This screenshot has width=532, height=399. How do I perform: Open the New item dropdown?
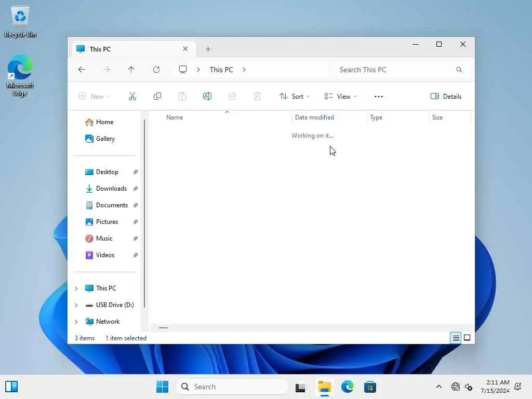click(95, 96)
